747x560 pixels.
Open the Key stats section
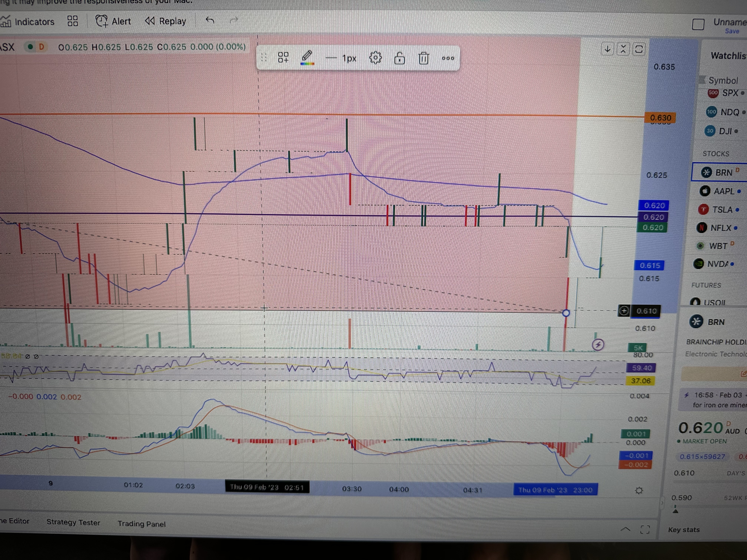point(683,530)
